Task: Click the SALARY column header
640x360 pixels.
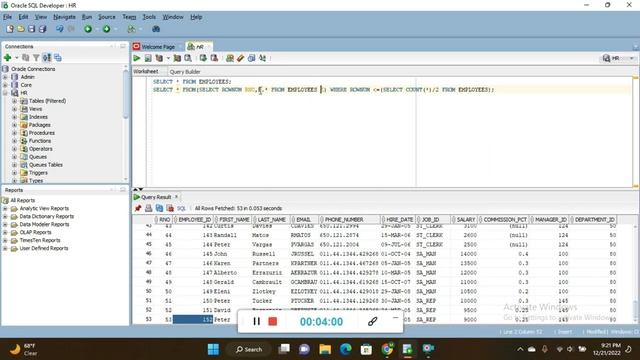Action: 465,220
